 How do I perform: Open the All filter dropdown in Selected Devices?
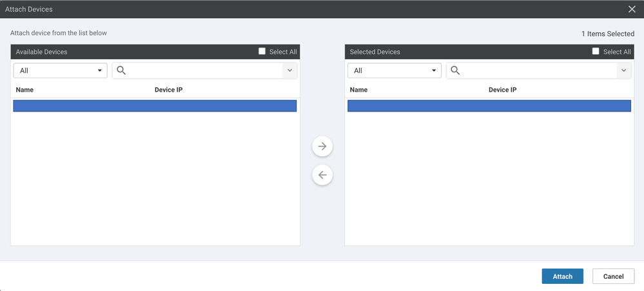(x=395, y=71)
